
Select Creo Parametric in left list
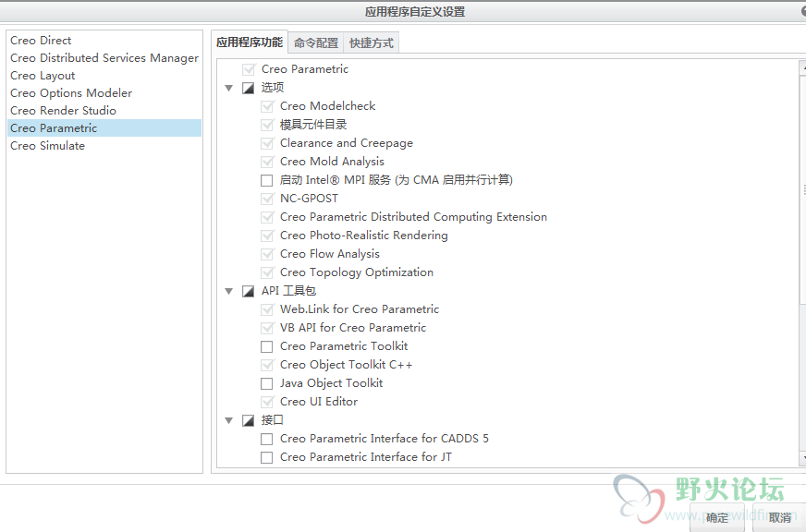click(x=104, y=127)
